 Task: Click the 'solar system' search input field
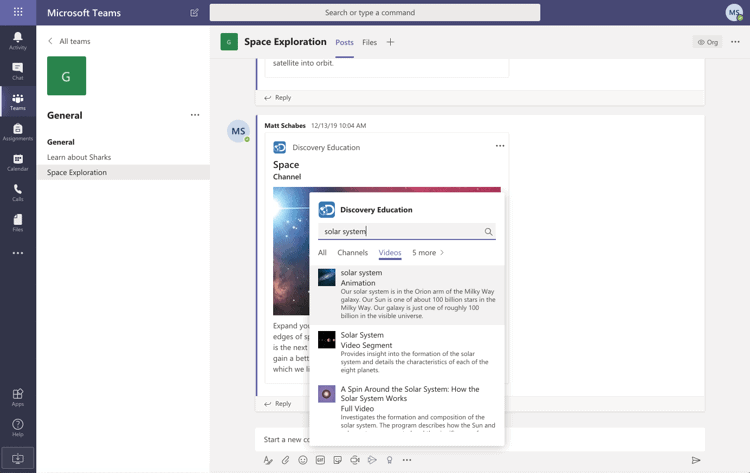point(400,232)
